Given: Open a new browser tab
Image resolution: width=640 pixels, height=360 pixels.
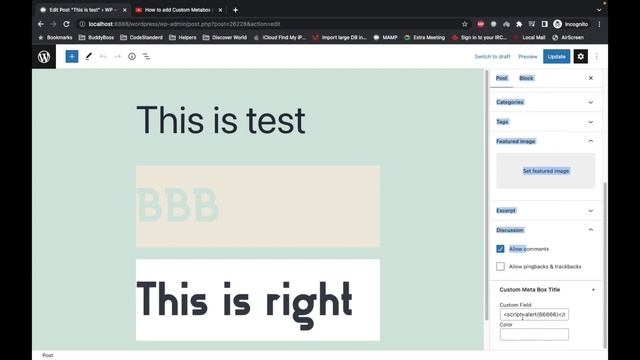Looking at the screenshot, I should (236, 10).
